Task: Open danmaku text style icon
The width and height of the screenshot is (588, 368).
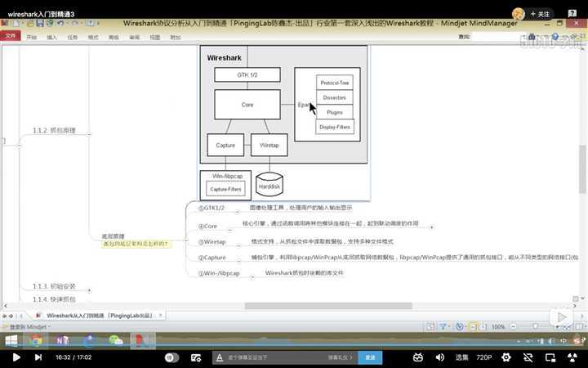Action: pyautogui.click(x=220, y=357)
